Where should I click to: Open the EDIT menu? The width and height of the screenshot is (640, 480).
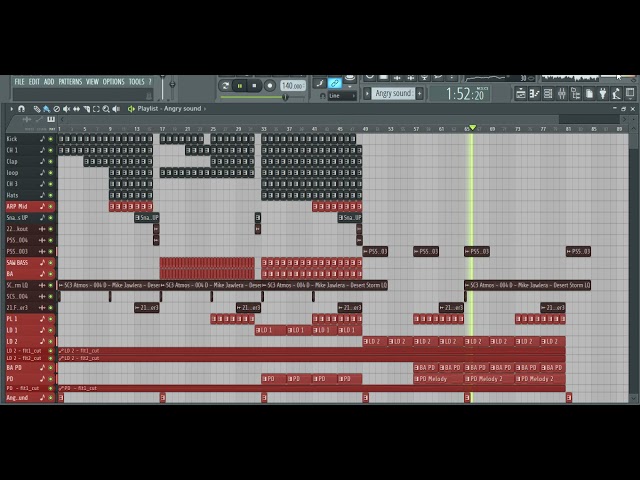point(34,82)
